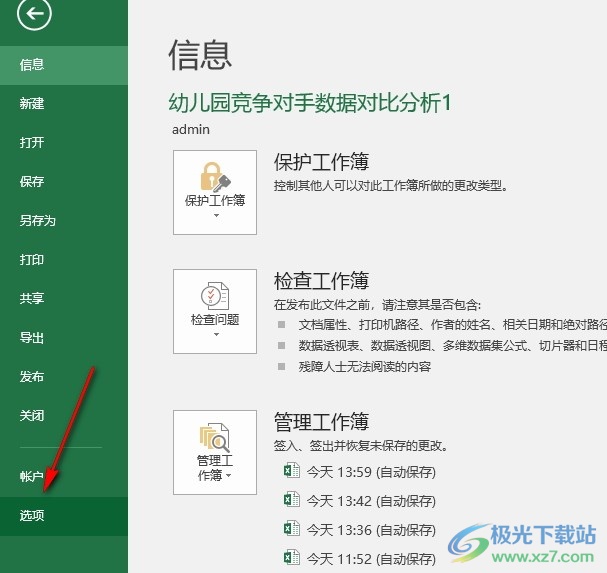Image resolution: width=607 pixels, height=573 pixels.
Task: Expand the 管理工作簿 dropdown arrow
Action: [x=229, y=475]
